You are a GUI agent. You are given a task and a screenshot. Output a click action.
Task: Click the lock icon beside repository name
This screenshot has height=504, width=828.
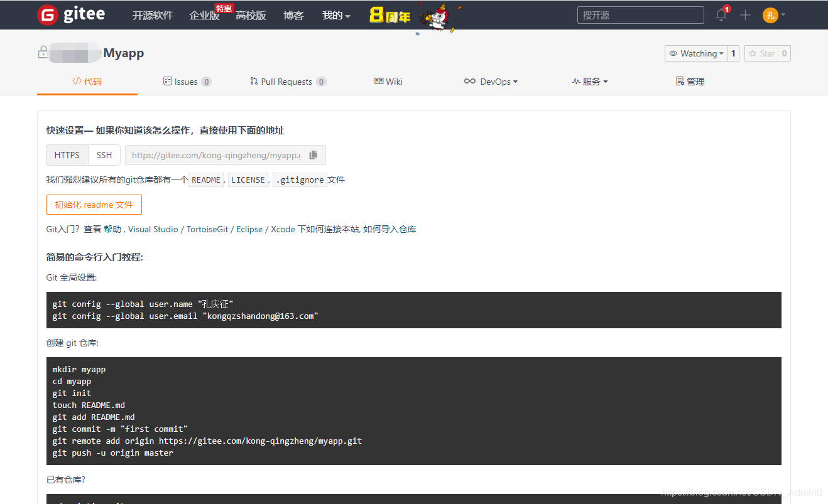tap(42, 53)
